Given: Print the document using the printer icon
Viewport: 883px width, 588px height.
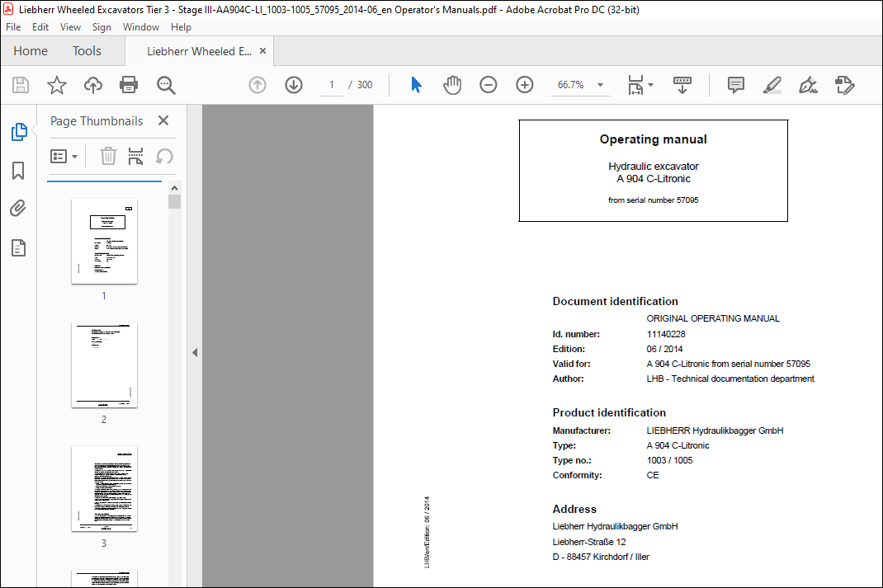Looking at the screenshot, I should click(129, 85).
